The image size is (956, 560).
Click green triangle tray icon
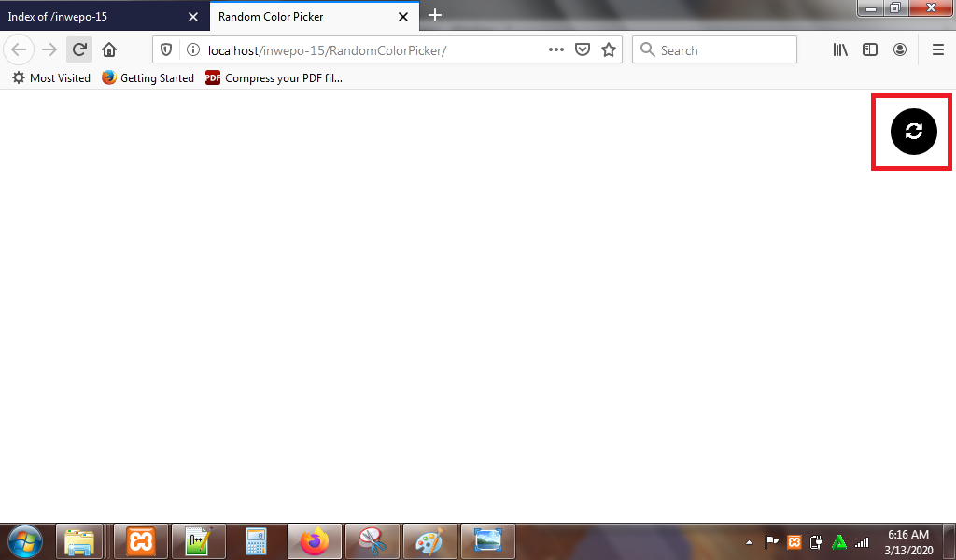(839, 541)
